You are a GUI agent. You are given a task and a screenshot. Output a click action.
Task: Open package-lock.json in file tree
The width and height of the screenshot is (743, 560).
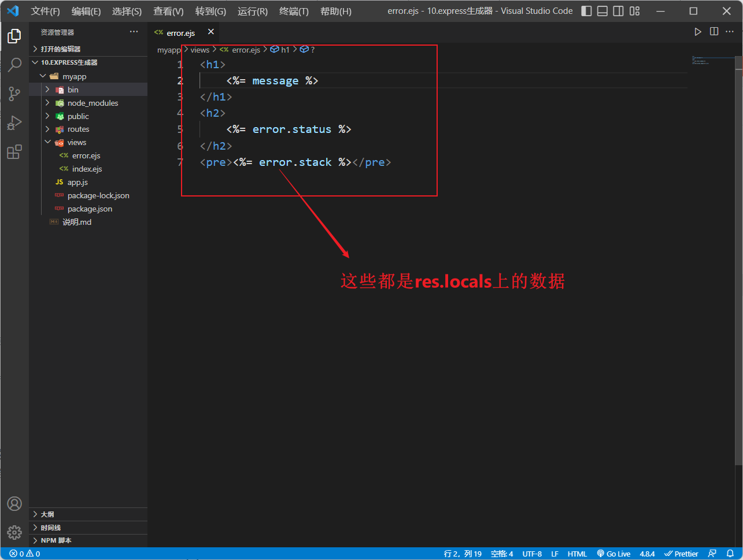pyautogui.click(x=88, y=196)
